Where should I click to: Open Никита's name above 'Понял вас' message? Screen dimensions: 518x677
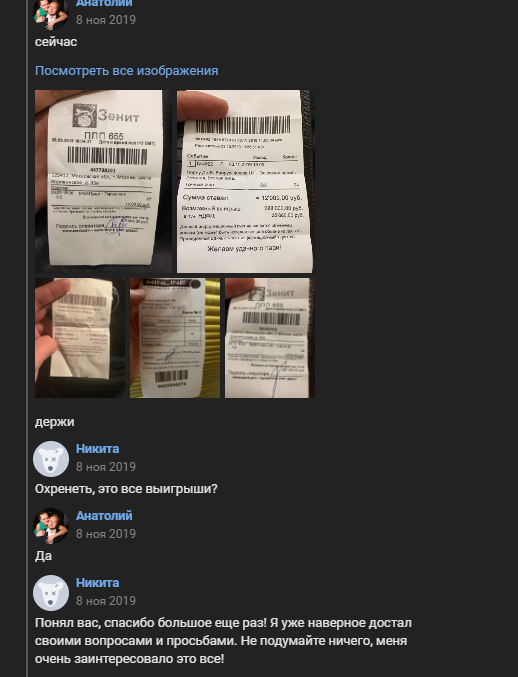point(98,583)
